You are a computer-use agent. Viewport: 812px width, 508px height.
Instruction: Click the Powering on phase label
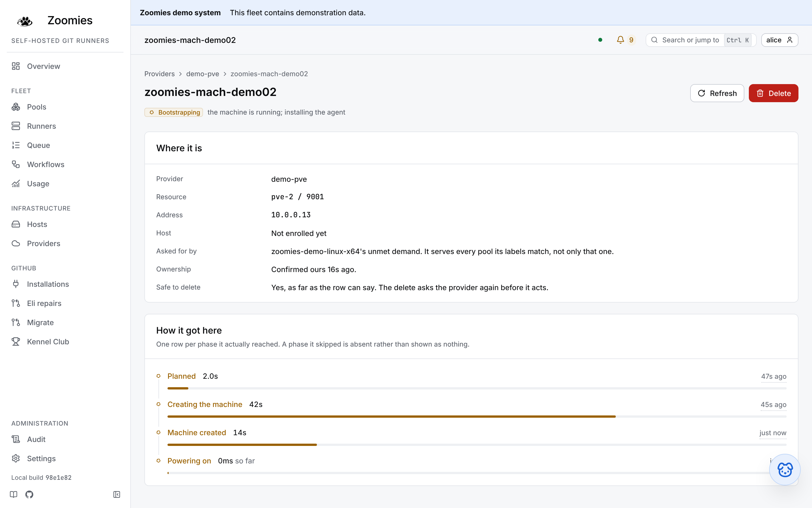tap(189, 461)
